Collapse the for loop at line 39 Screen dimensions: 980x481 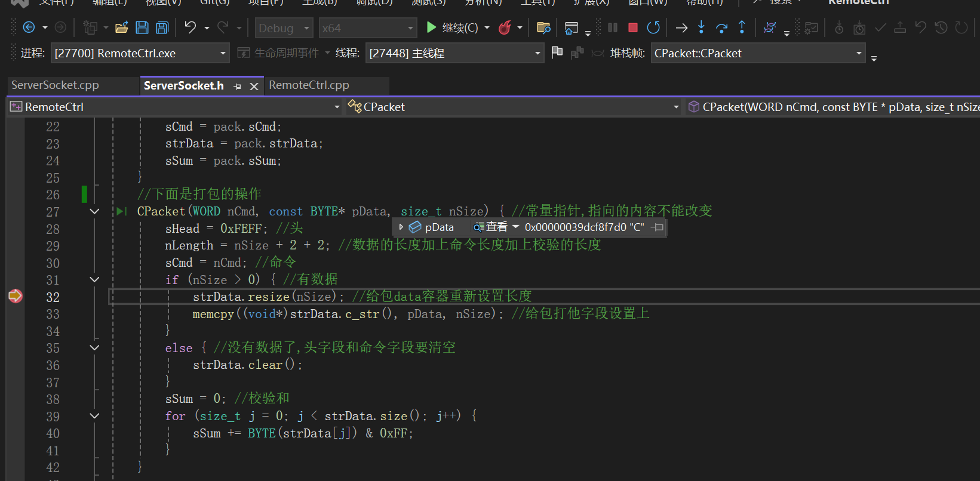(x=94, y=415)
